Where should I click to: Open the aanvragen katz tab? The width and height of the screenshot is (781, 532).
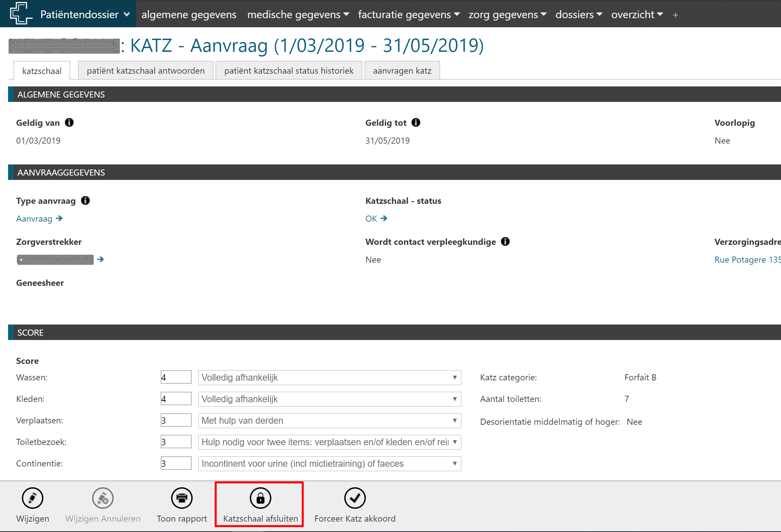(402, 71)
